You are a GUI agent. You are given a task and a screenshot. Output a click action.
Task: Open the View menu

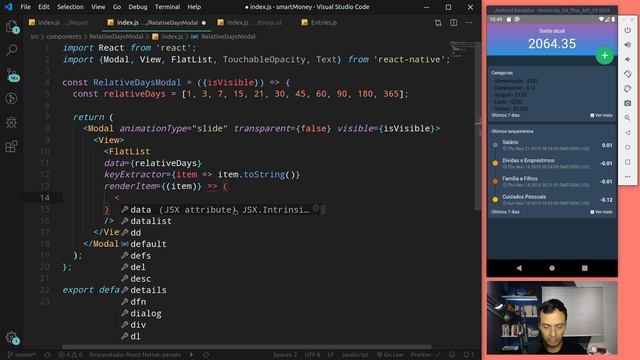point(98,7)
